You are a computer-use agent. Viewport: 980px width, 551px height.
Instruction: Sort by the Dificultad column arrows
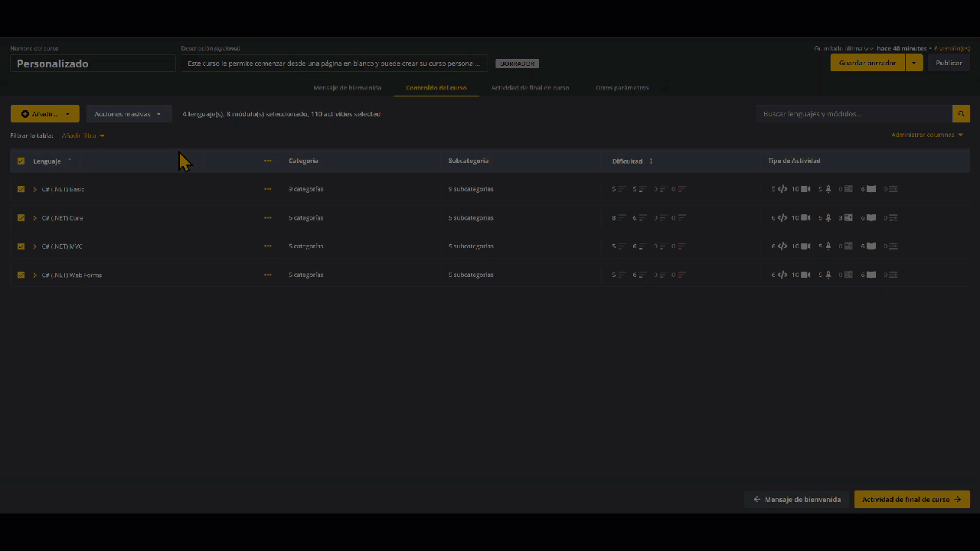coord(651,161)
